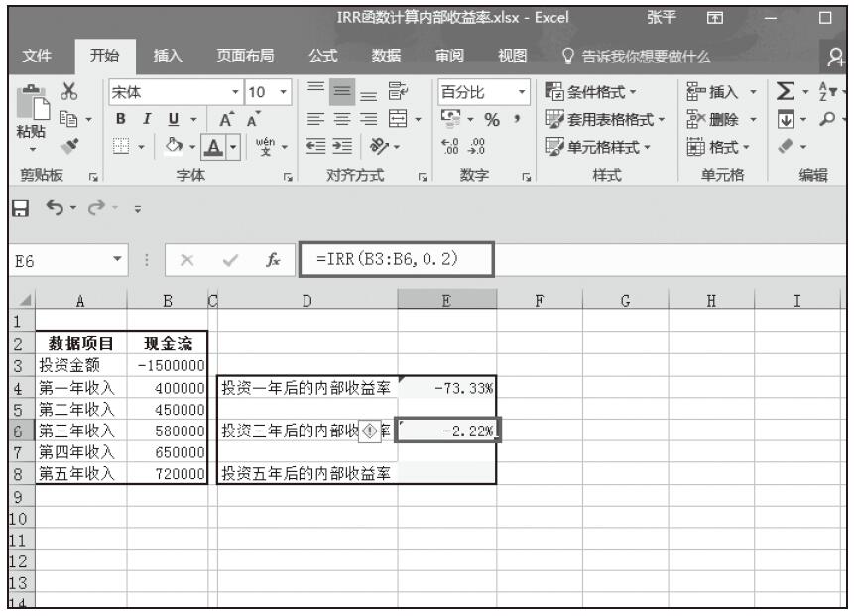Toggle Italic formatting

click(147, 119)
